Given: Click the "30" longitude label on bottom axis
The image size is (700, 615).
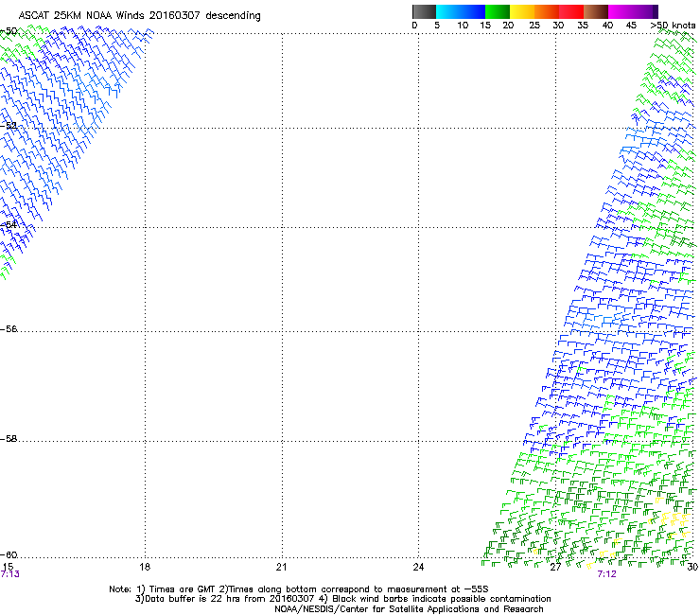Looking at the screenshot, I should coord(692,567).
